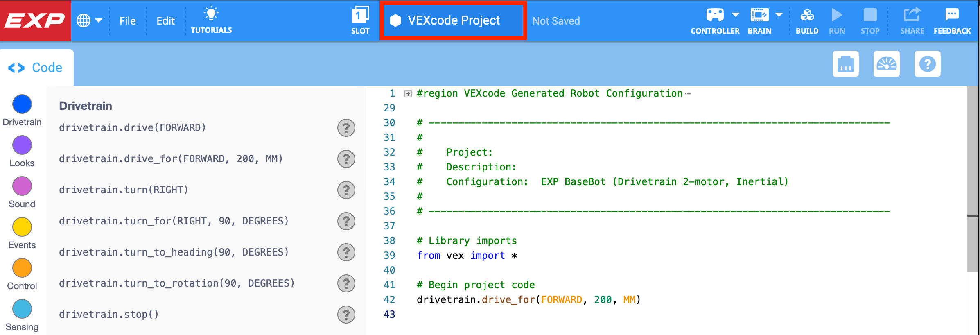Click line number 42 in the gutter
Image resolution: width=980 pixels, height=335 pixels.
pyautogui.click(x=389, y=300)
